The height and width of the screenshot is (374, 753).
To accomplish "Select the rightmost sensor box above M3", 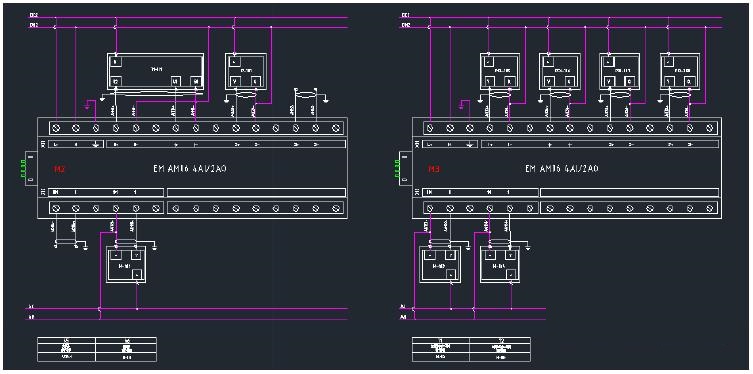I will (680, 71).
